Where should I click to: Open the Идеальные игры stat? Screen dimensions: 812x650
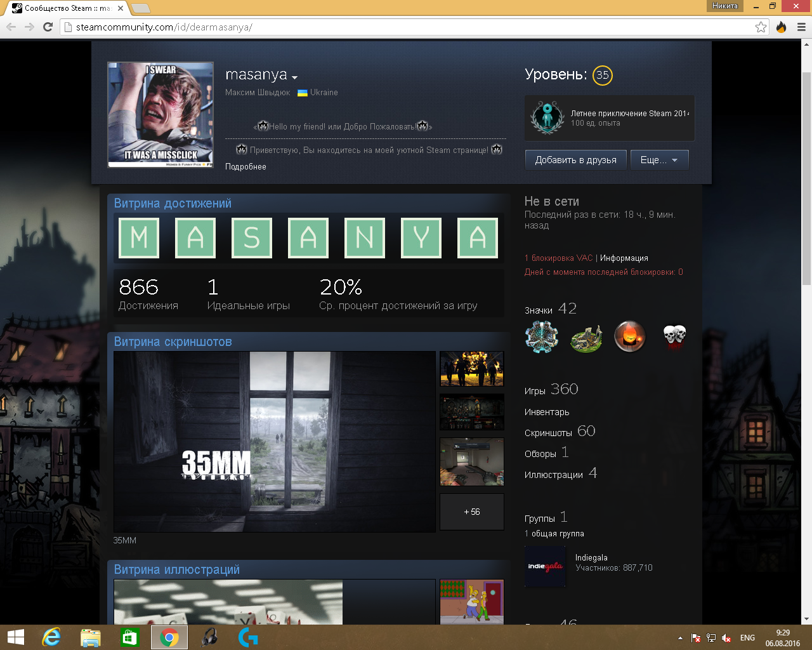tap(249, 295)
